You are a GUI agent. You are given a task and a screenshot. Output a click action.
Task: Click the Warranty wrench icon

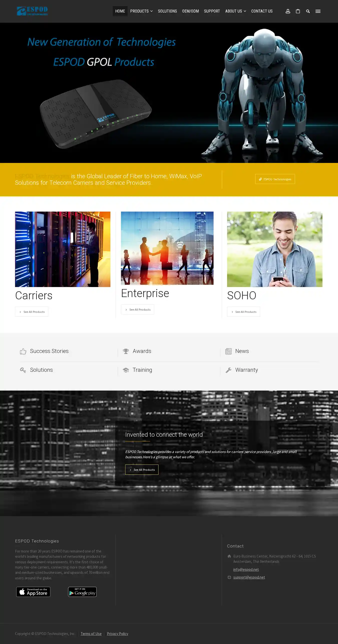click(x=228, y=370)
